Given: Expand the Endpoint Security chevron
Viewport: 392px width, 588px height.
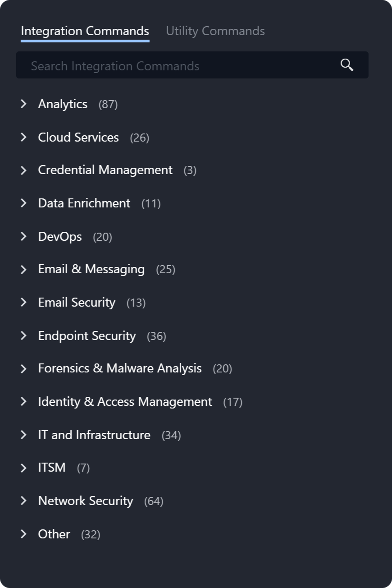Looking at the screenshot, I should click(24, 335).
